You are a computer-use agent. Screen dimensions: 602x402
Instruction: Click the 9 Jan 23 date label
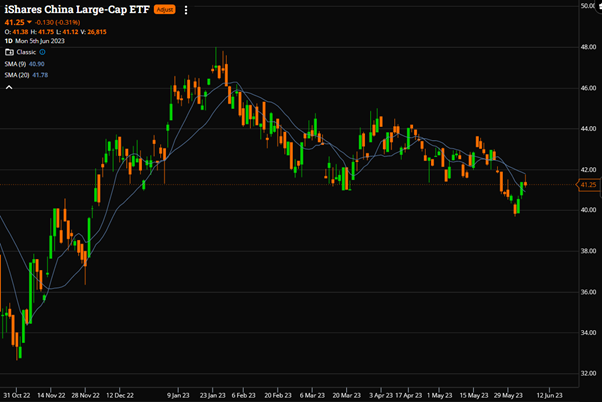click(178, 395)
